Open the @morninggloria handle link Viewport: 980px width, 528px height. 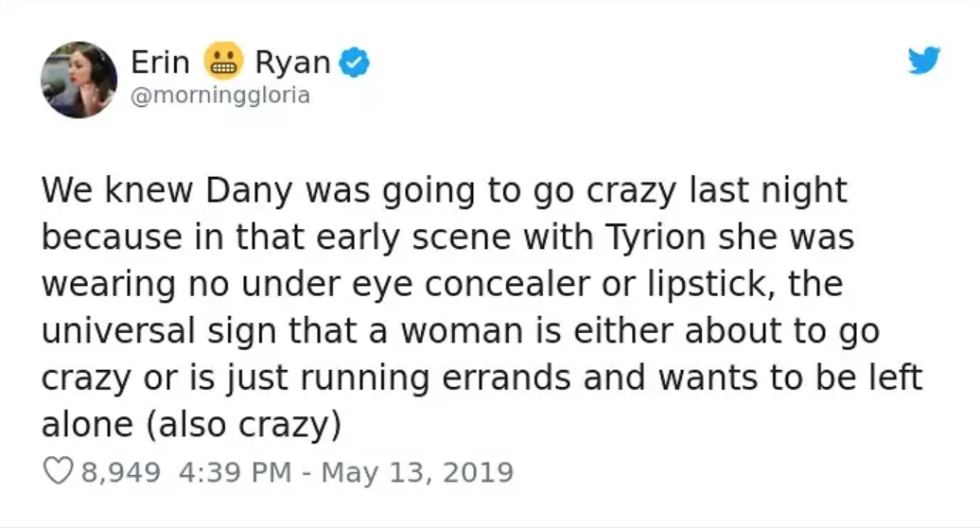click(219, 96)
